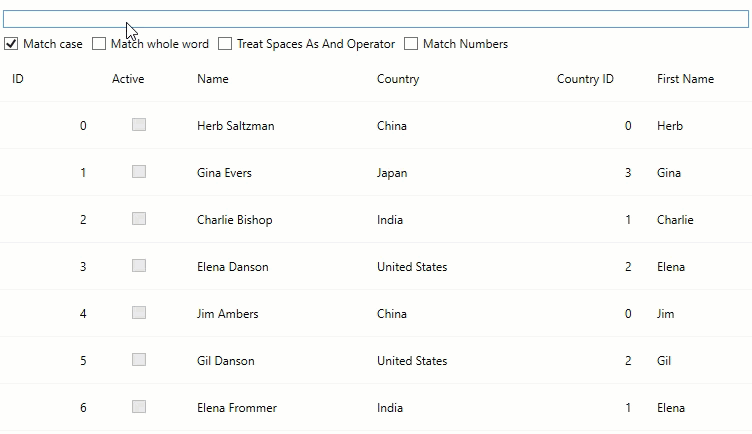The image size is (752, 434).
Task: Sort by the ID column header
Action: click(x=18, y=79)
